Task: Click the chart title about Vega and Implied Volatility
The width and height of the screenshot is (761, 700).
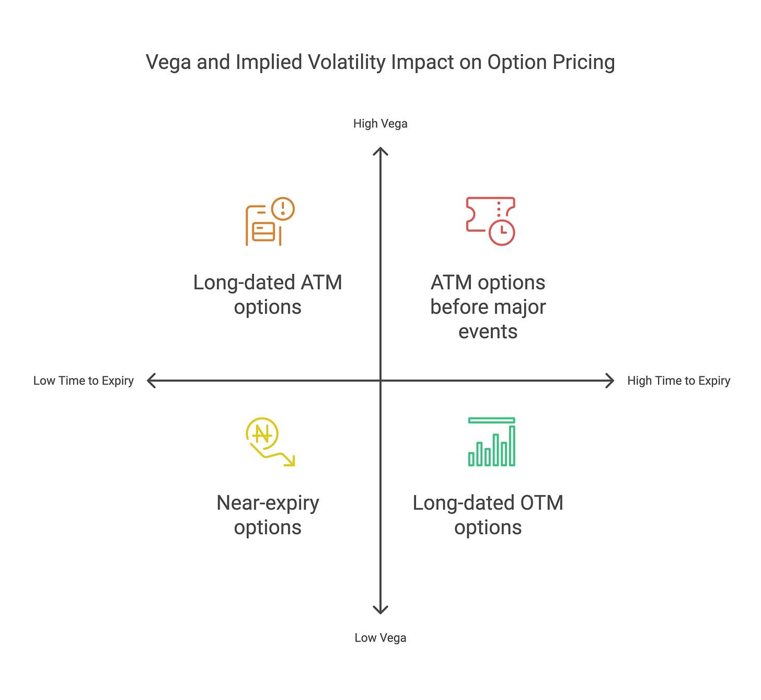Action: point(380,62)
